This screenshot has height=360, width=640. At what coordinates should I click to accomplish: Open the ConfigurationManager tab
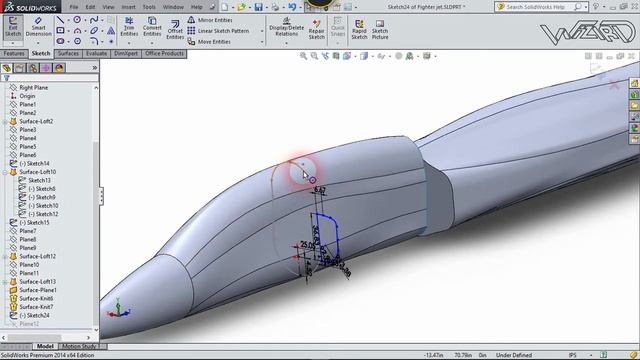33,68
